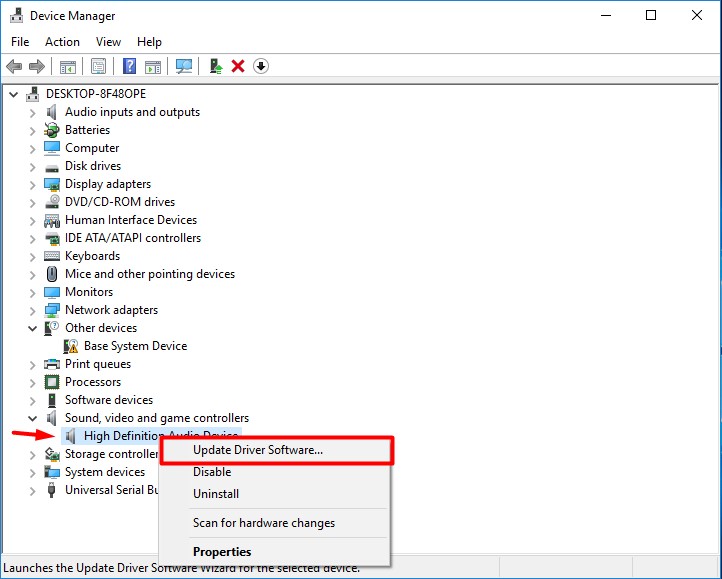Click the toolbar Forward arrow

37,66
